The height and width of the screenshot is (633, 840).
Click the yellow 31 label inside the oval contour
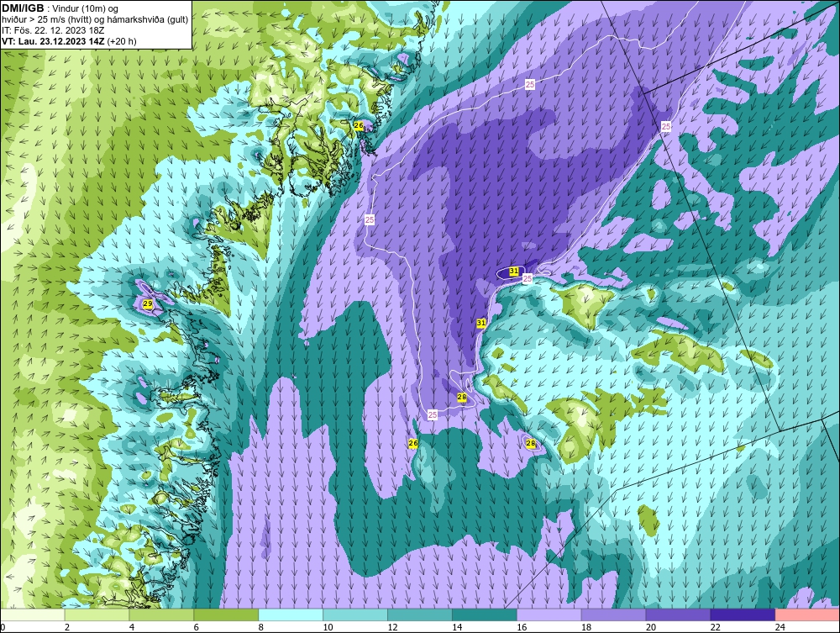(x=514, y=272)
